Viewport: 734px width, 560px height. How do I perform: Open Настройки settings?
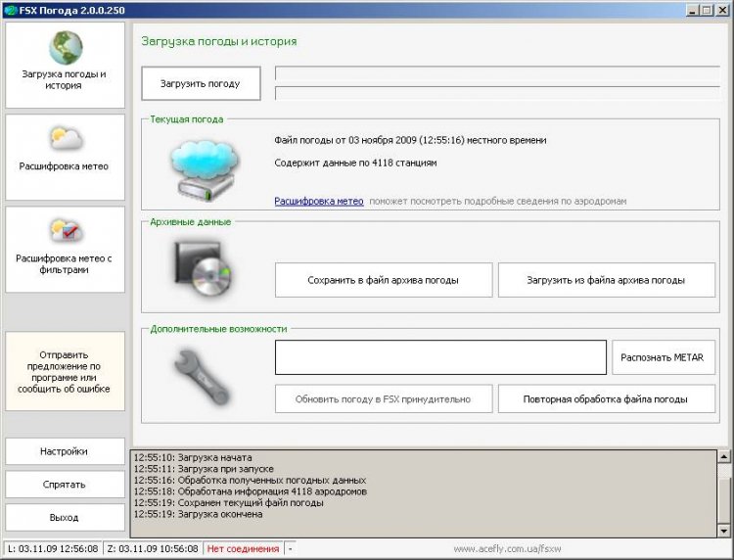click(65, 451)
